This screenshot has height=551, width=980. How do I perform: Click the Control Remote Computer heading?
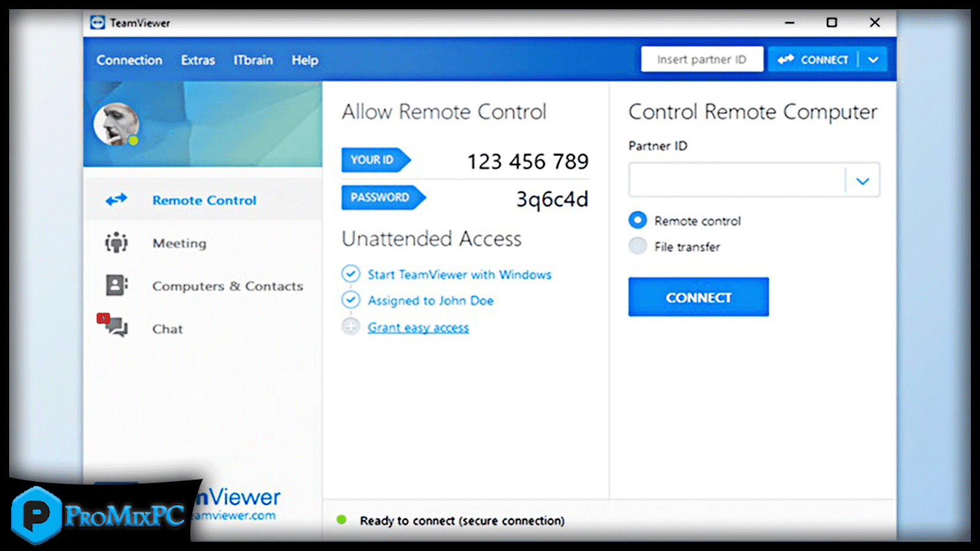(753, 112)
